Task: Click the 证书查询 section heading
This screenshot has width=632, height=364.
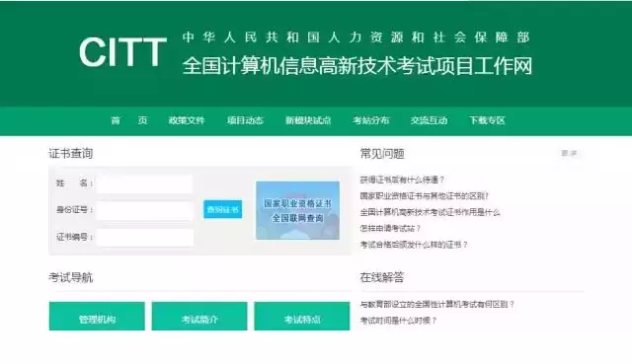Action: [71, 154]
